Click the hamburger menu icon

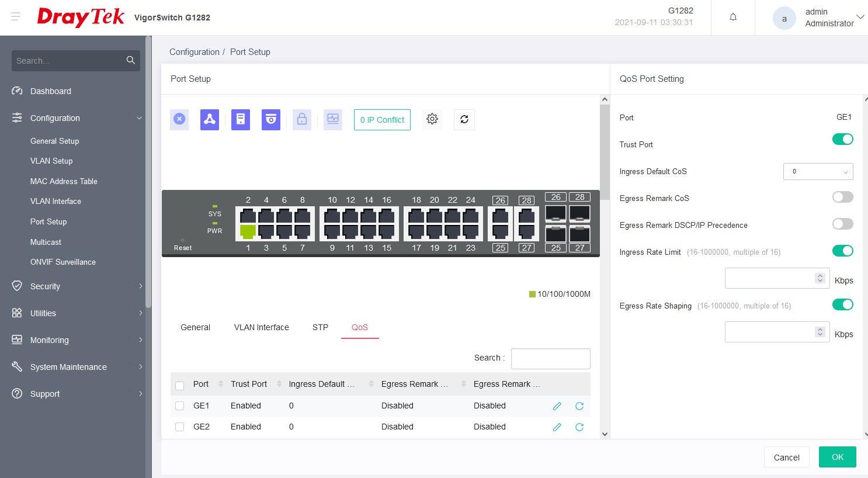tap(16, 17)
